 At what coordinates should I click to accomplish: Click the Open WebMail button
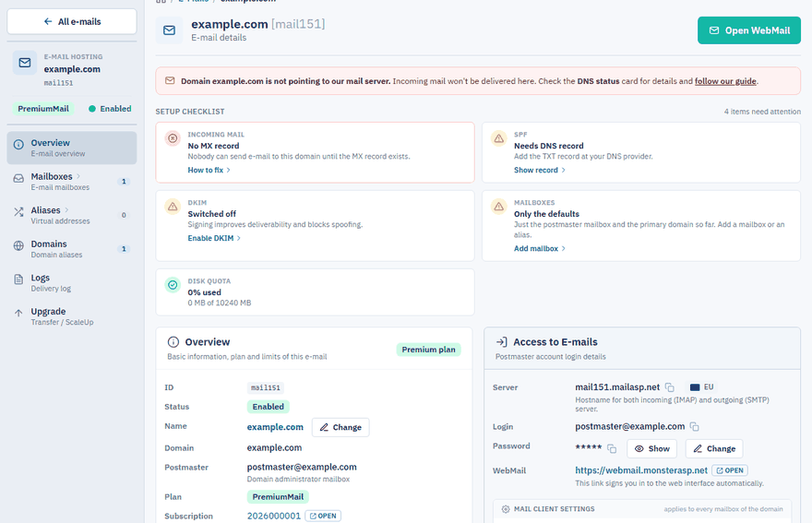click(749, 30)
